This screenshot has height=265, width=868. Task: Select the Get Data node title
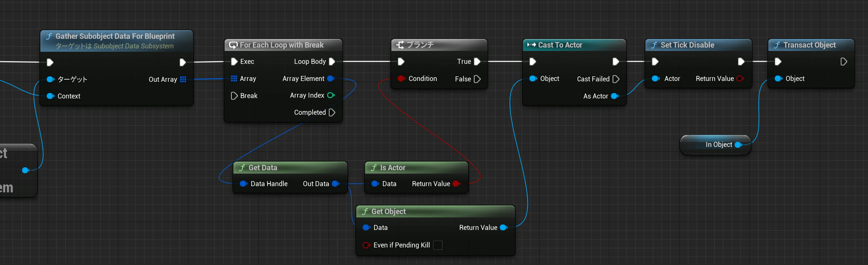263,167
